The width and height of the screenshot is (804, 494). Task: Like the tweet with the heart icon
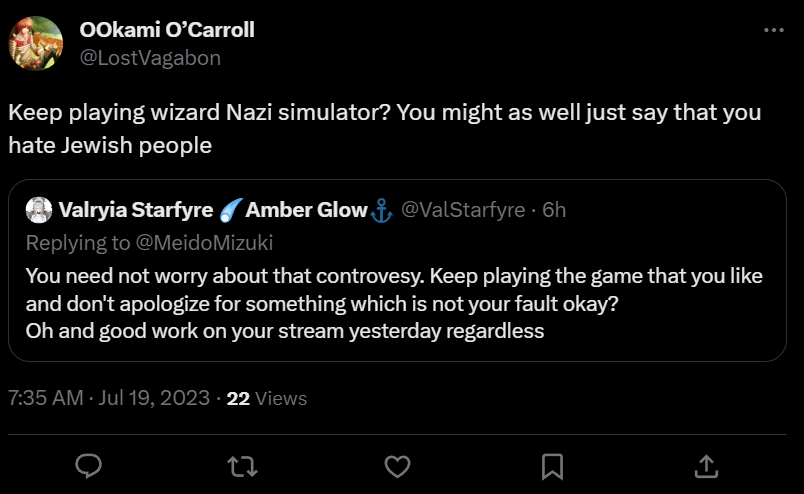pyautogui.click(x=398, y=466)
